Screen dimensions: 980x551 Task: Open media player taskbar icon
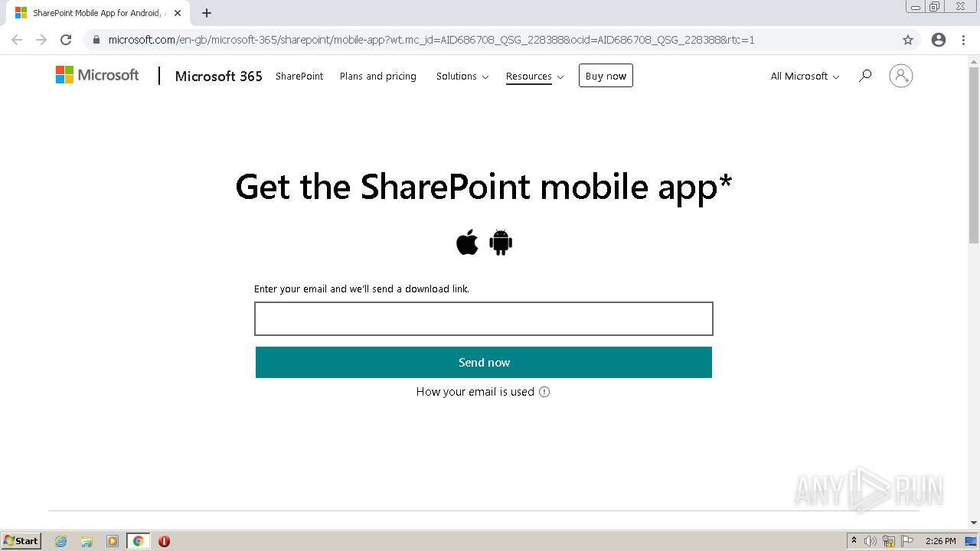point(113,541)
